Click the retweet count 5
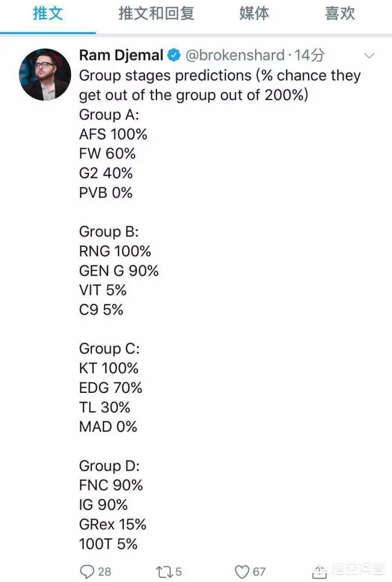392x582 pixels. pyautogui.click(x=178, y=571)
